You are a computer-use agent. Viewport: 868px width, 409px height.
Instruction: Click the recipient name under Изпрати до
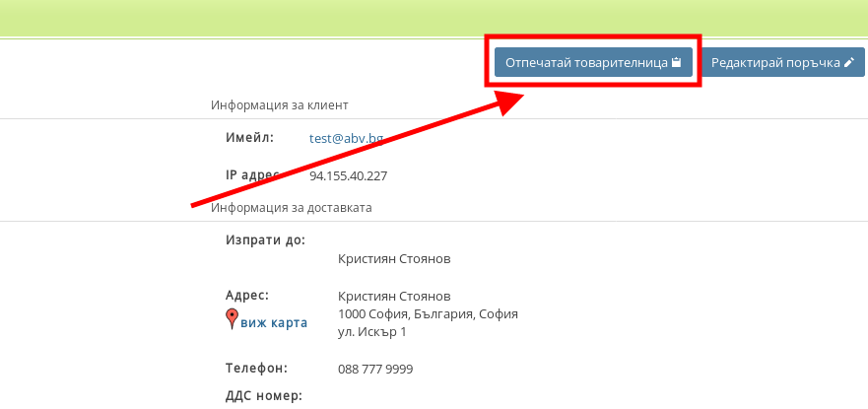393,259
